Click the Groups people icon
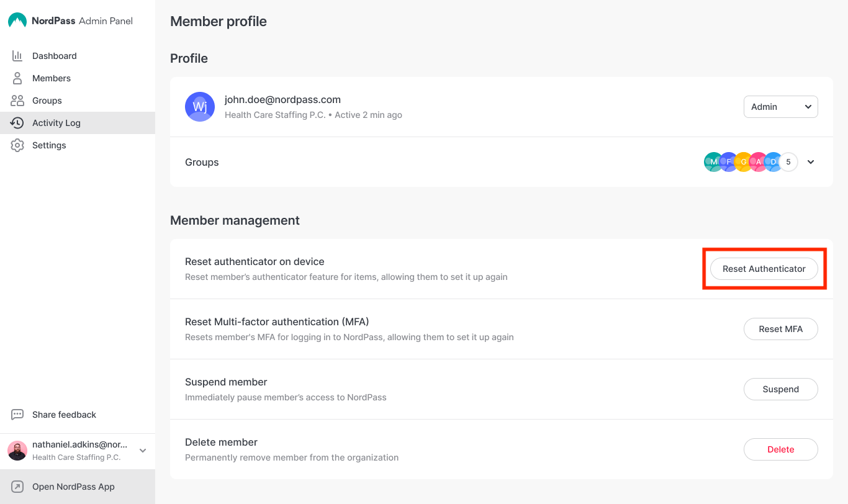 coord(17,101)
